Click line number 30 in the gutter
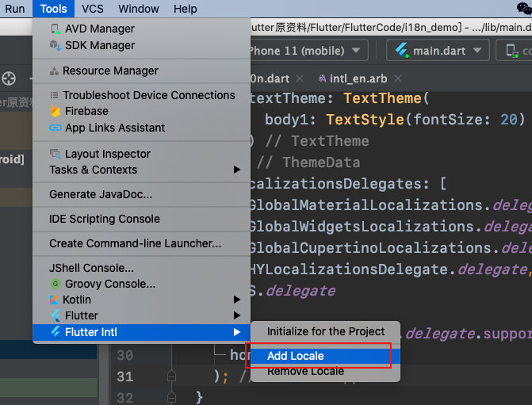Viewport: 532px width, 405px height. (124, 356)
